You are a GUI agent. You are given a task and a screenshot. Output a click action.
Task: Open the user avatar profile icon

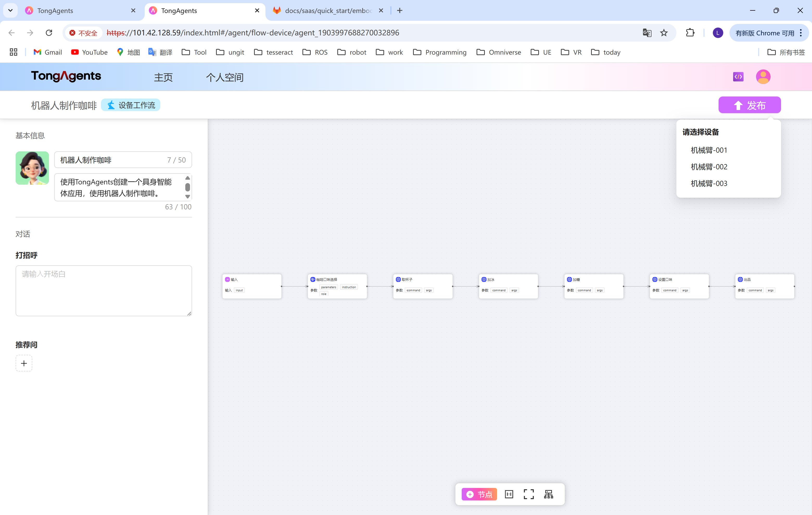pos(763,77)
